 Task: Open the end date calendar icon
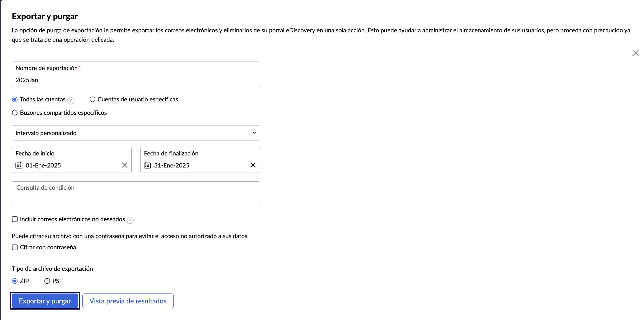pos(147,165)
